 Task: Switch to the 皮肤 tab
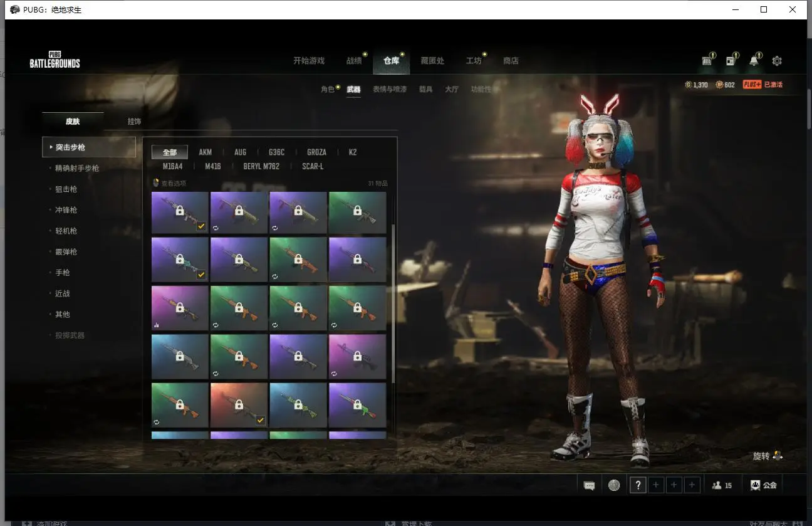[x=73, y=121]
